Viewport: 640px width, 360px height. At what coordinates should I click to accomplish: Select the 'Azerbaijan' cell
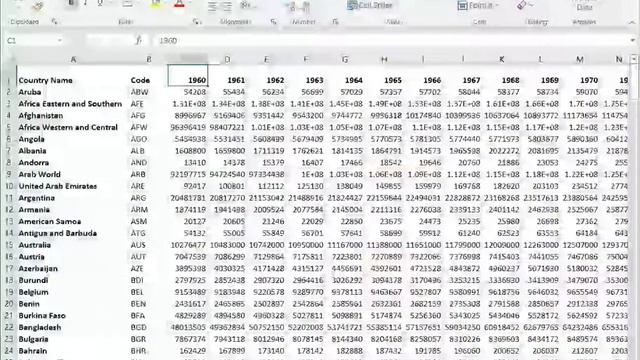click(x=38, y=269)
